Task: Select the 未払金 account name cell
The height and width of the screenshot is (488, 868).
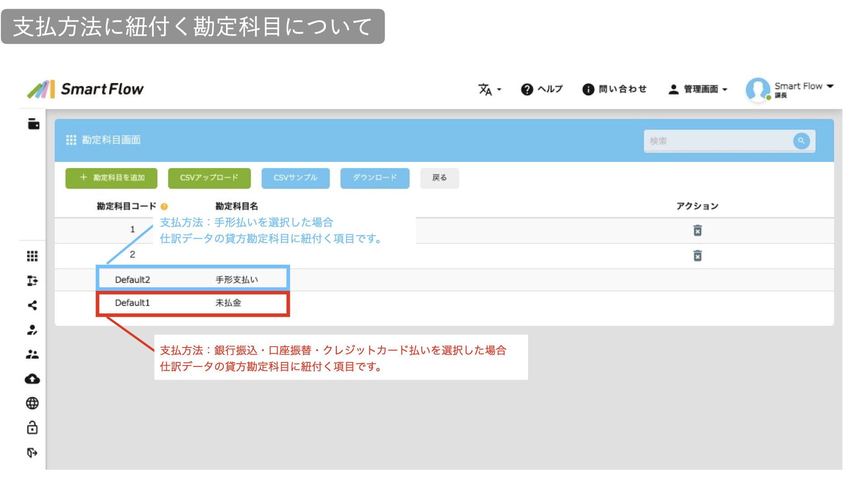Action: pos(228,303)
